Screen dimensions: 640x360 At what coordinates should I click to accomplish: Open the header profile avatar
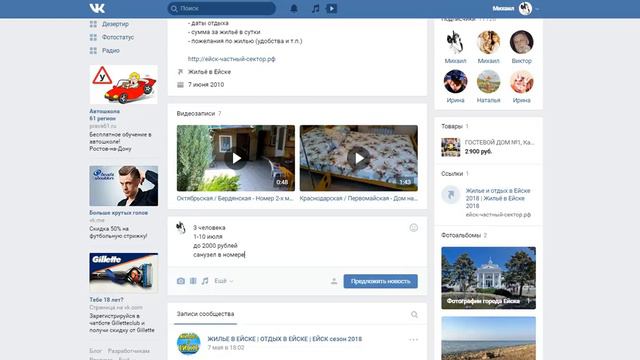tap(525, 8)
